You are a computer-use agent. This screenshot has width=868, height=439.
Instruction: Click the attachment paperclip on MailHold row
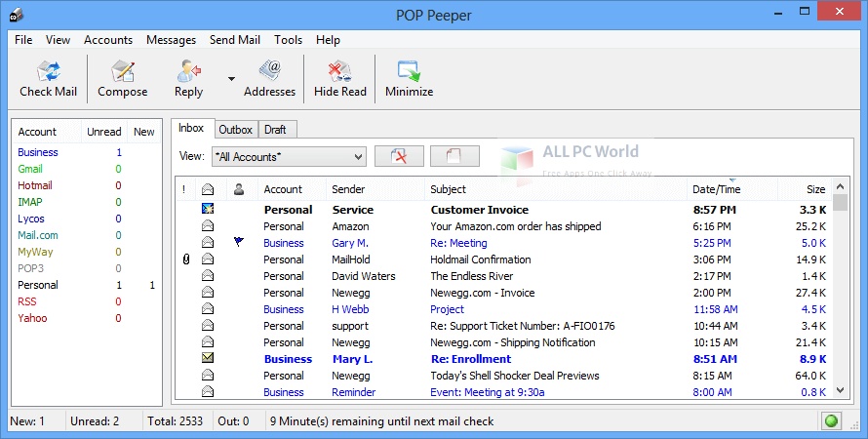pos(186,259)
